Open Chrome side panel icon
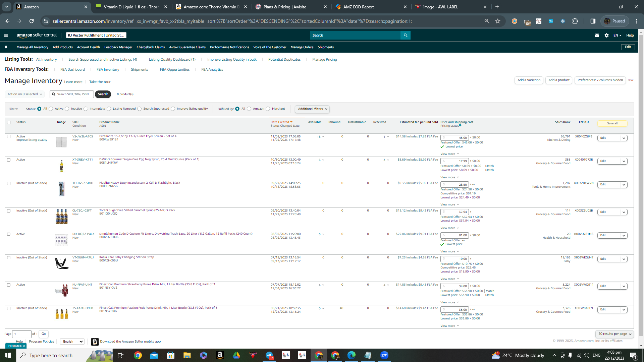This screenshot has width=644, height=362. tap(593, 21)
